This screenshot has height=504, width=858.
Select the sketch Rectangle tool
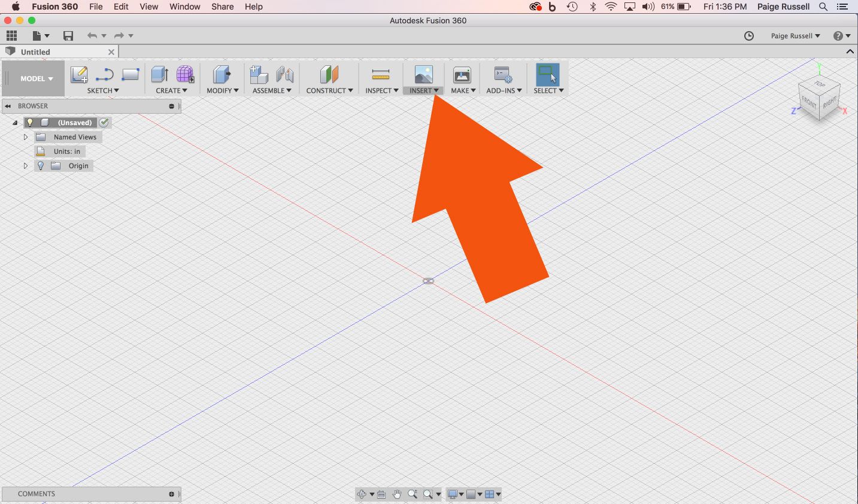tap(130, 75)
